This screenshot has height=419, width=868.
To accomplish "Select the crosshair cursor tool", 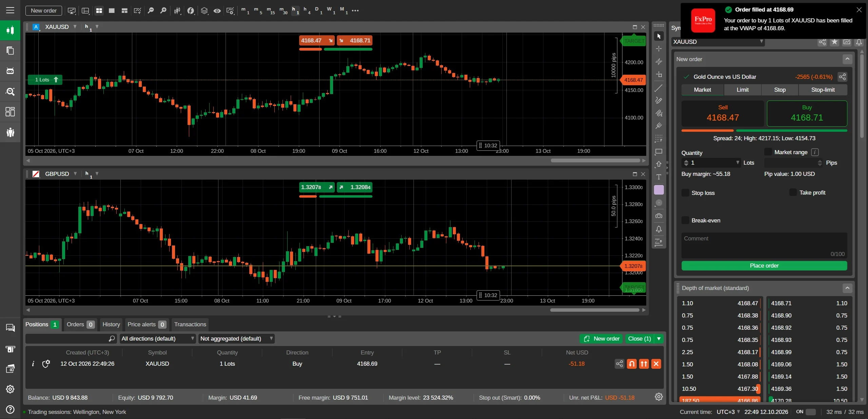I will [658, 49].
